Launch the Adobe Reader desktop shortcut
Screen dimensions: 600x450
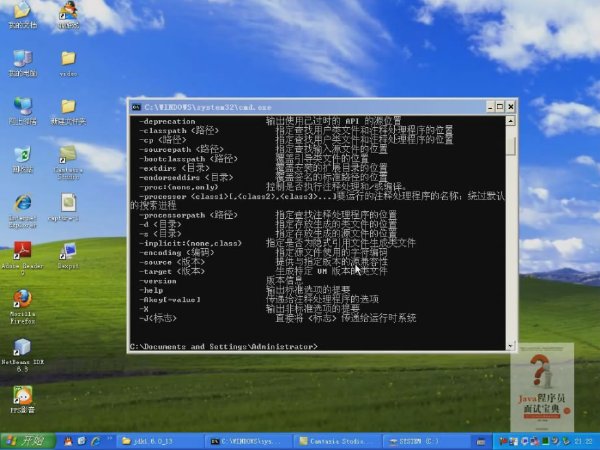(x=23, y=258)
